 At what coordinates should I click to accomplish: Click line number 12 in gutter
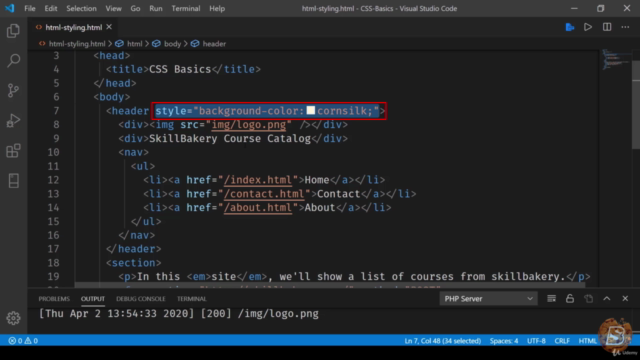tap(53, 180)
